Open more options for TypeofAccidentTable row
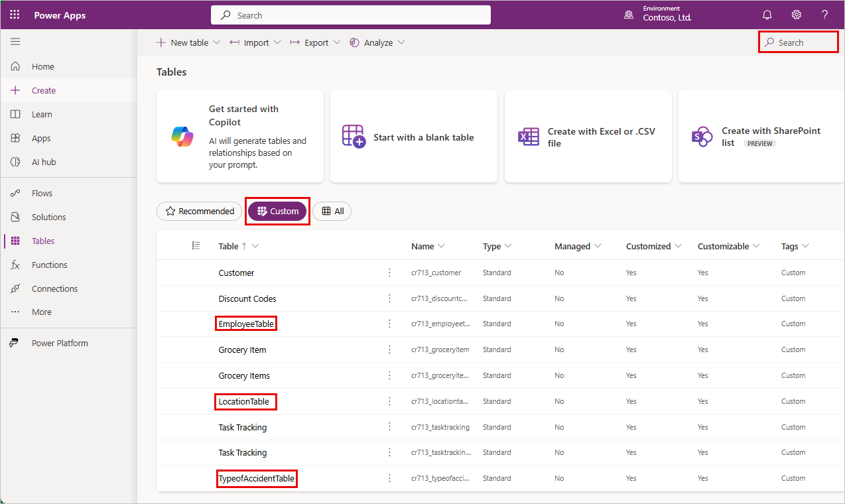The height and width of the screenshot is (504, 845). [x=389, y=478]
